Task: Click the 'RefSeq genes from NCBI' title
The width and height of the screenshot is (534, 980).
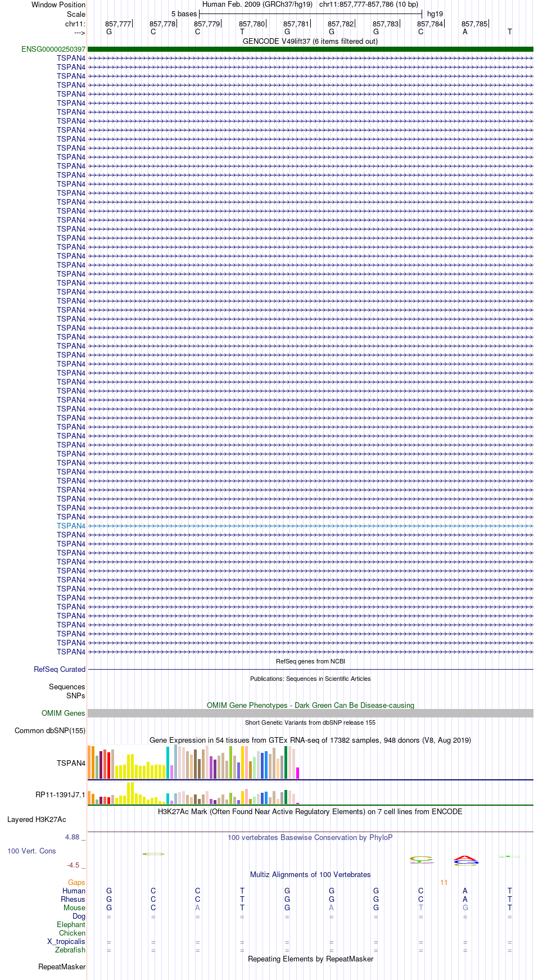Action: (x=310, y=662)
